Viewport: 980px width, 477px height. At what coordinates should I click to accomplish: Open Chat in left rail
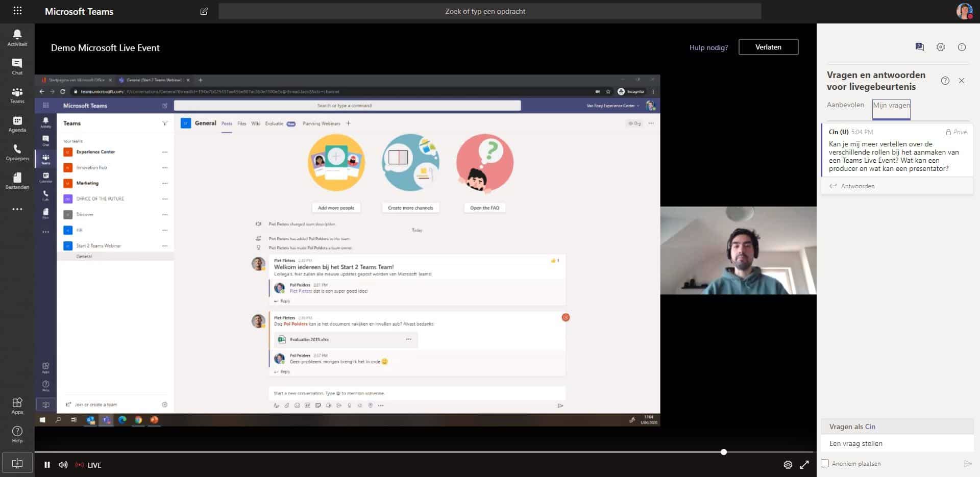click(17, 66)
